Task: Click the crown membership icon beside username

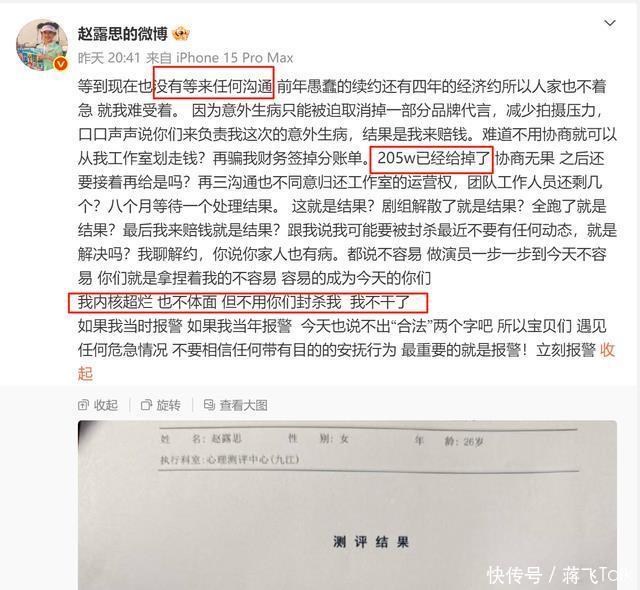Action: [181, 34]
